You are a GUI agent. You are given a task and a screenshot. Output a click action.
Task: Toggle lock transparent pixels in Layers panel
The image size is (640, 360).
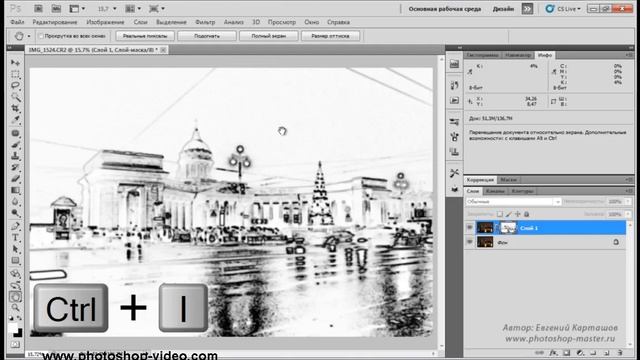(500, 214)
